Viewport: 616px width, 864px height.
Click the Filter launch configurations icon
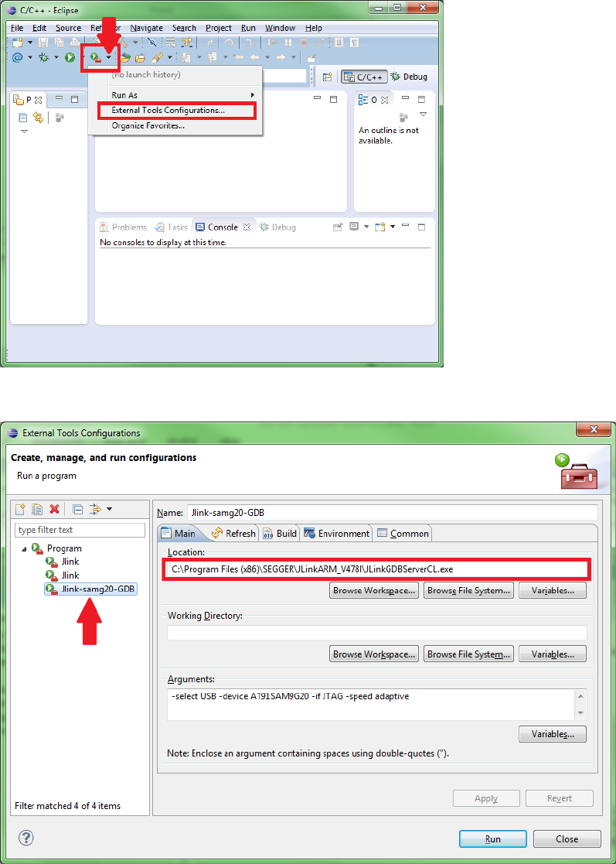(x=95, y=509)
